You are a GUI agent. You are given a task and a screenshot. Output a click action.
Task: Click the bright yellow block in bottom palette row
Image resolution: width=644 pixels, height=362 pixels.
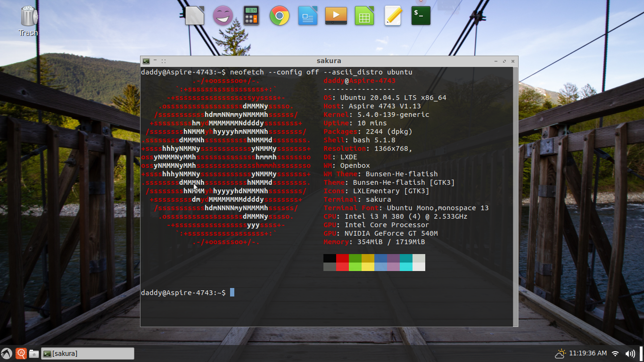tap(368, 267)
